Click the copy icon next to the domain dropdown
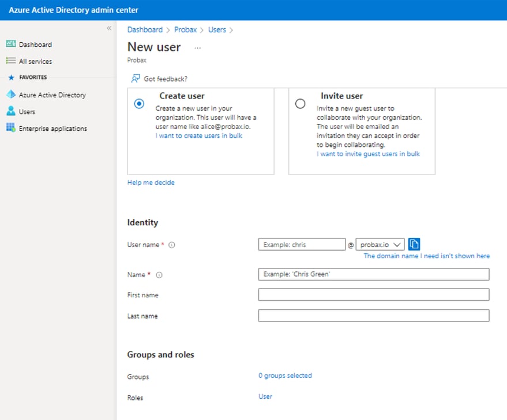This screenshot has width=507, height=420. [x=414, y=244]
